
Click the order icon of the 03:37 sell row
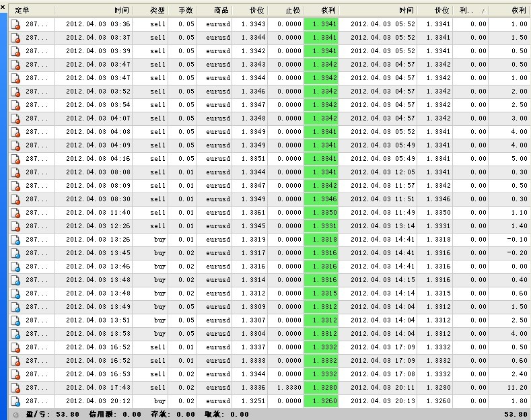(x=15, y=38)
